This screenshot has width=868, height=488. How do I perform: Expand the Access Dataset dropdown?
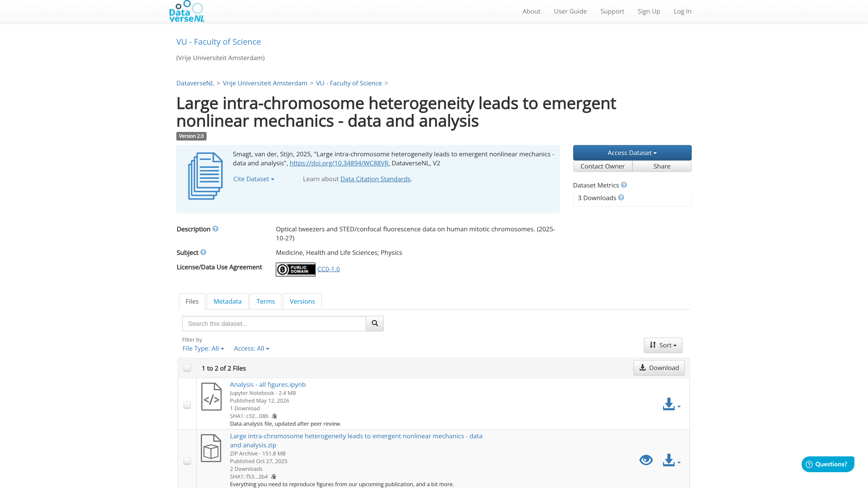632,152
